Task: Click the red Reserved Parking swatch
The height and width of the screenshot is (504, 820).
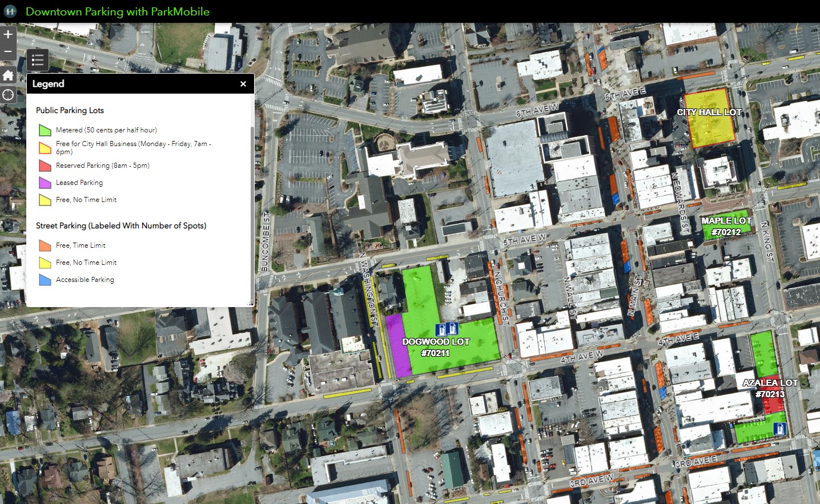Action: [x=45, y=166]
